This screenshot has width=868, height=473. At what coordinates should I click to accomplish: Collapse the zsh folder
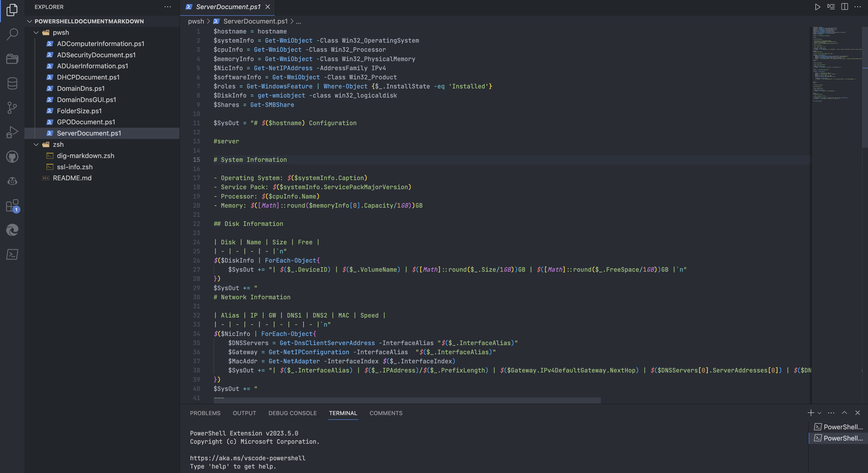click(x=36, y=144)
